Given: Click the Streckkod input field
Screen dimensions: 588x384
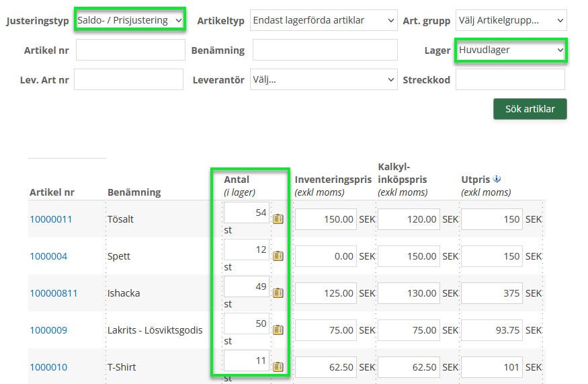Looking at the screenshot, I should [x=510, y=79].
